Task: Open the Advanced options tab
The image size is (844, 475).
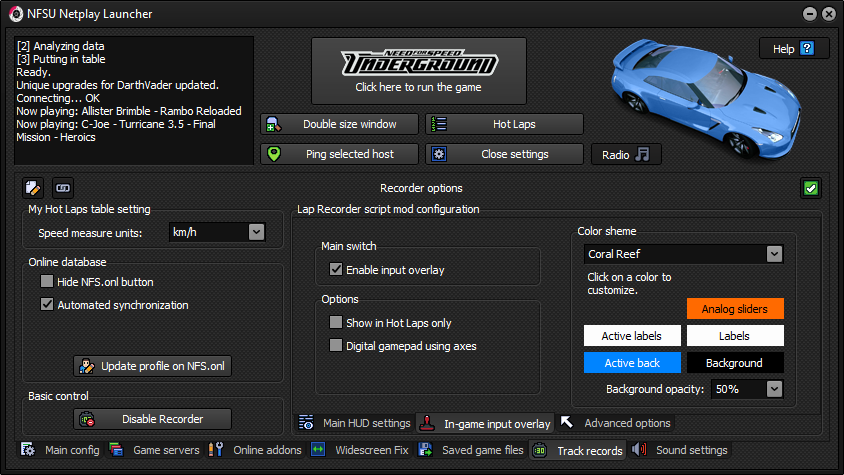Action: click(616, 423)
